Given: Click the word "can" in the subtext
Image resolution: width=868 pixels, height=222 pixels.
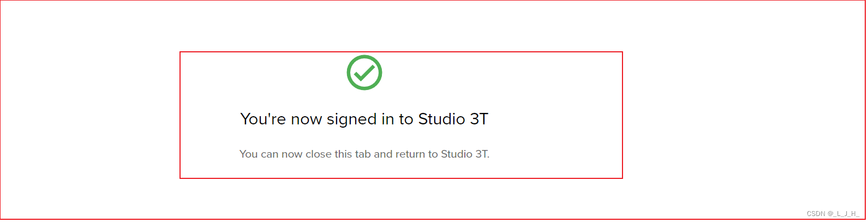Looking at the screenshot, I should [x=270, y=154].
